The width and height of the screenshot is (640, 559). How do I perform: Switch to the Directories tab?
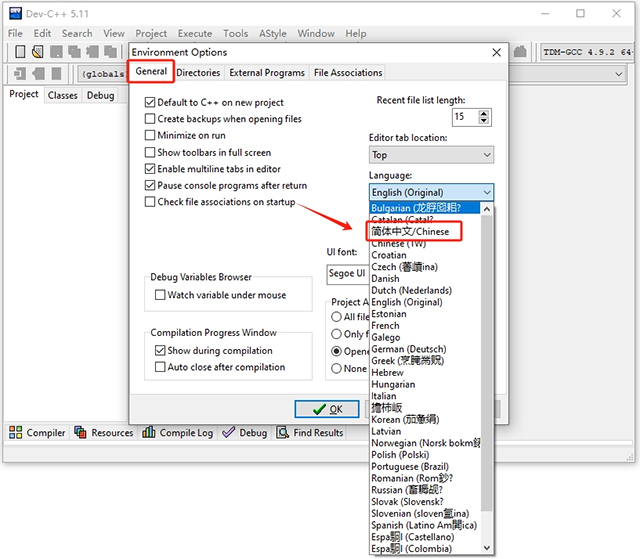click(198, 73)
